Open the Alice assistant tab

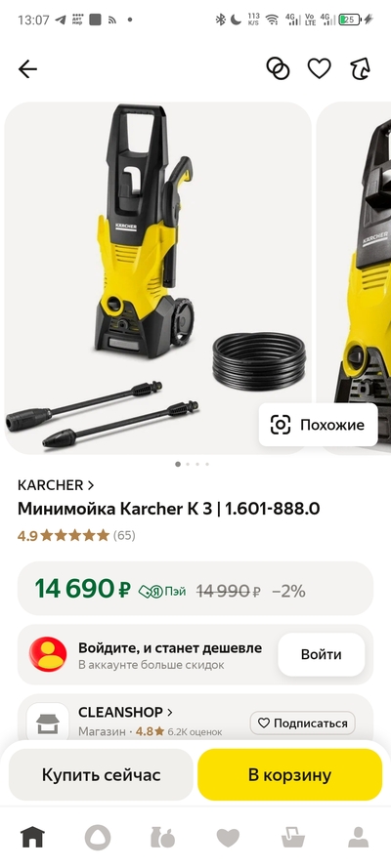point(98,838)
